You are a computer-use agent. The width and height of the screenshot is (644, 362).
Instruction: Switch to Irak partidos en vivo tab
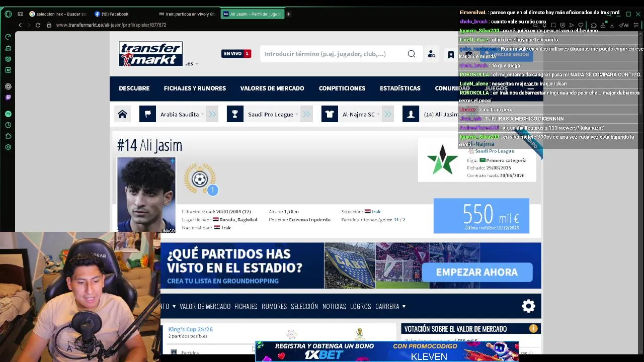pos(187,14)
